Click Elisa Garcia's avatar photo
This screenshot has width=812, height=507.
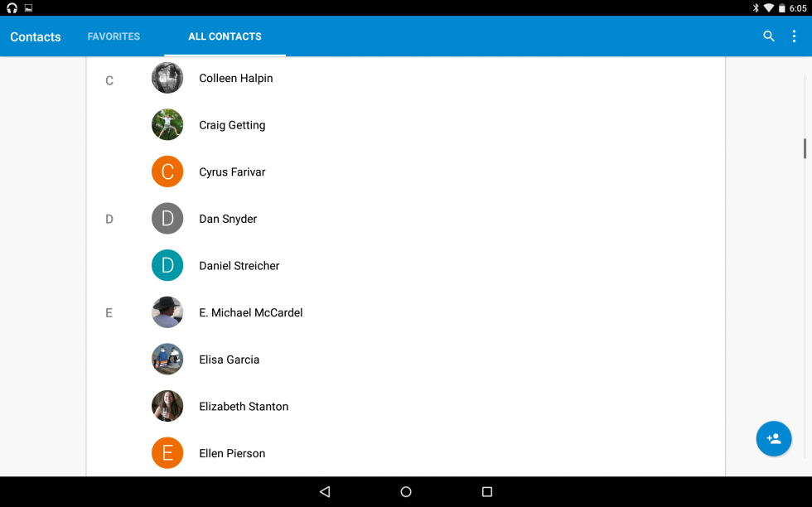167,359
